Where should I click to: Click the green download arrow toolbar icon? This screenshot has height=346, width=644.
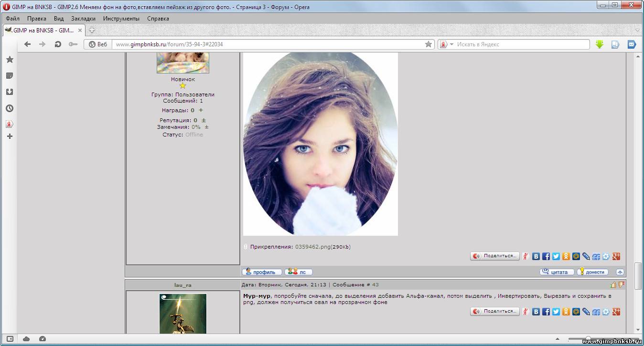600,44
